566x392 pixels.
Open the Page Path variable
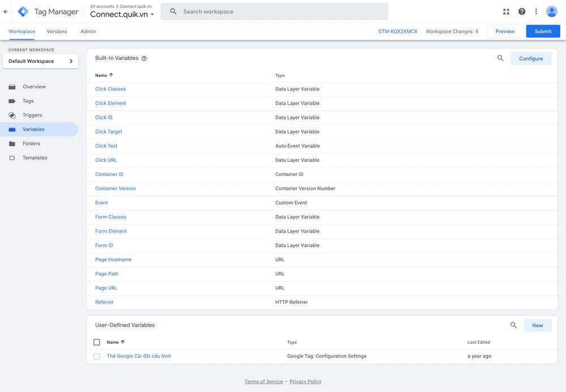(107, 274)
